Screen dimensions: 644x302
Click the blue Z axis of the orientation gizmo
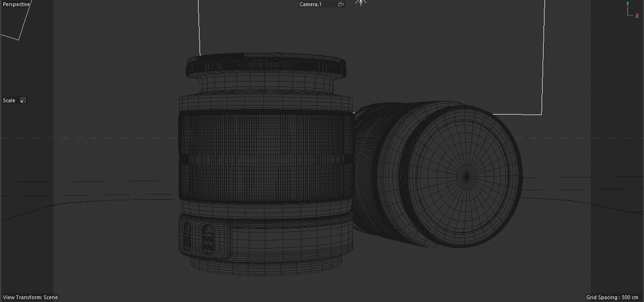click(x=632, y=16)
